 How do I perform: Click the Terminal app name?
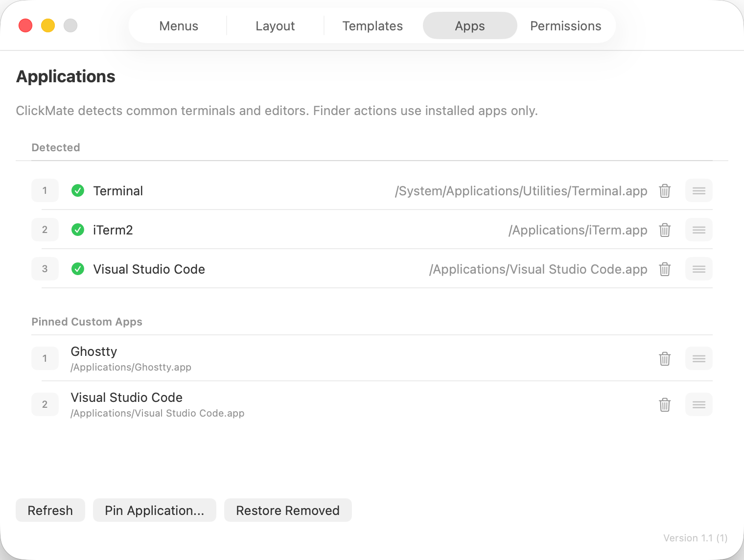[x=118, y=191]
